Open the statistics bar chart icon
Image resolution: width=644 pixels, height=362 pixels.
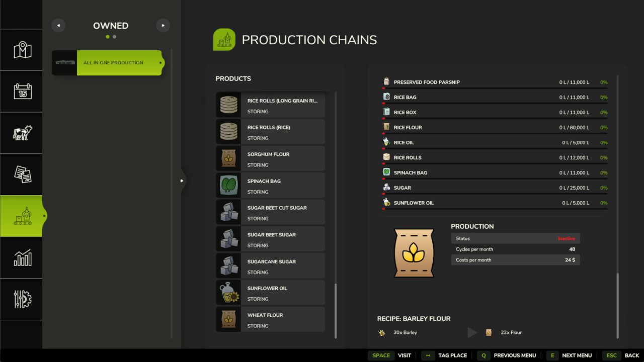[x=21, y=258]
